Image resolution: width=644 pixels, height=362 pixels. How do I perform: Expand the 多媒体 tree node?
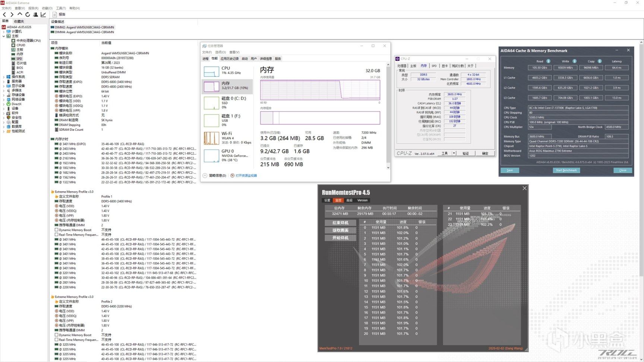point(4,90)
